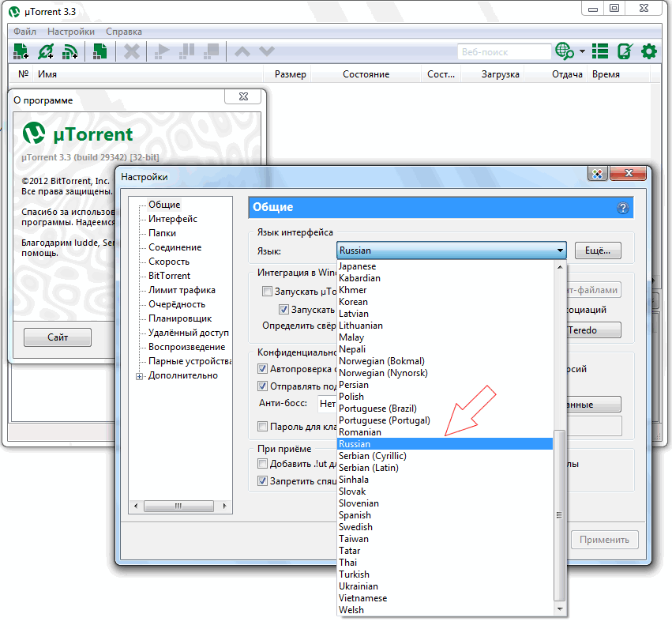This screenshot has width=672, height=629.
Task: Open the Справка menu
Action: click(x=124, y=32)
